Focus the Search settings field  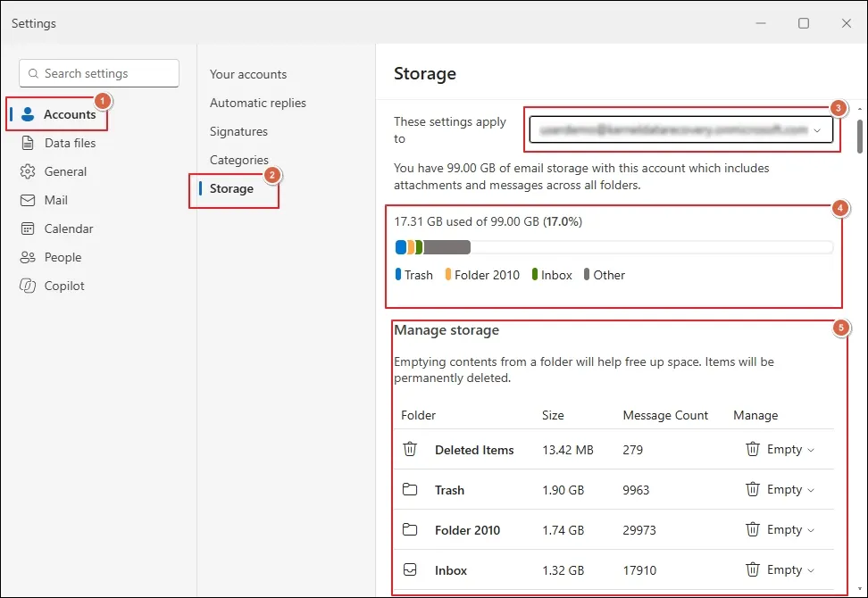point(99,73)
